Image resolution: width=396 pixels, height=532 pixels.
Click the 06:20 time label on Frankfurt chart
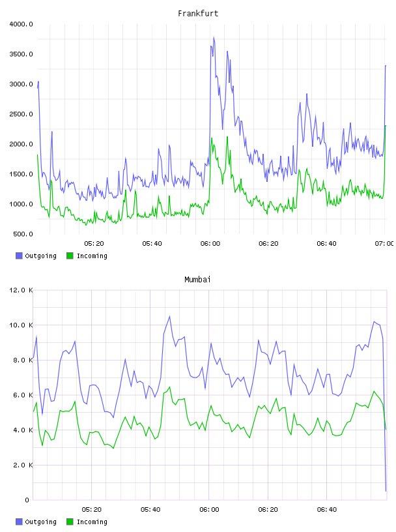[268, 244]
